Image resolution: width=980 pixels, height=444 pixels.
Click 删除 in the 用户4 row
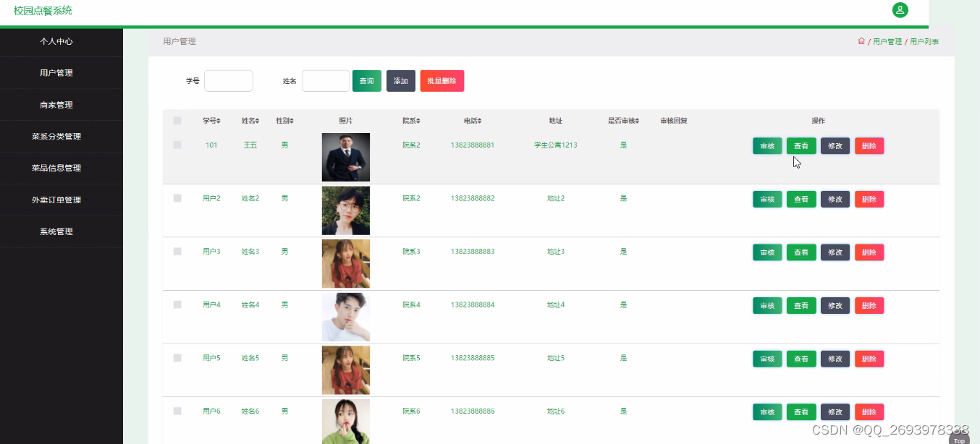point(869,305)
